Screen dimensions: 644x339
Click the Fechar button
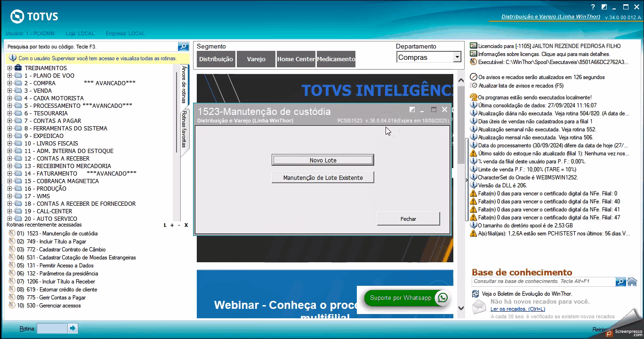[408, 218]
